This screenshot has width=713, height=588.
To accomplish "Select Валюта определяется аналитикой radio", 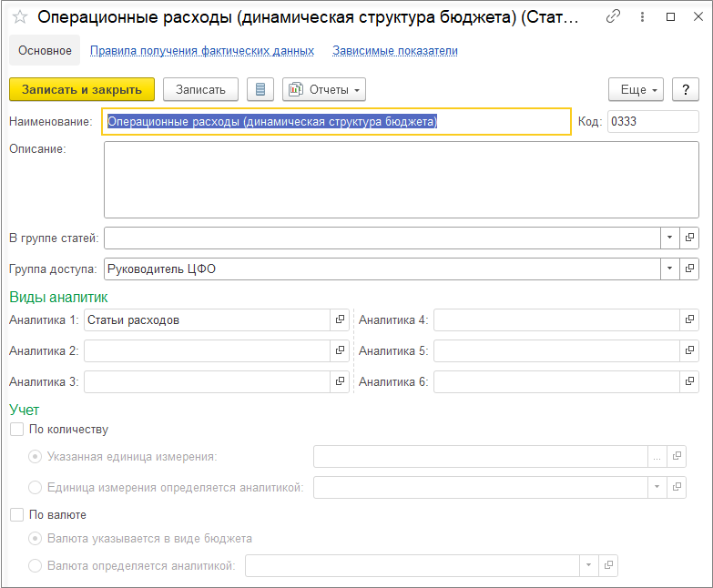I will pyautogui.click(x=35, y=566).
